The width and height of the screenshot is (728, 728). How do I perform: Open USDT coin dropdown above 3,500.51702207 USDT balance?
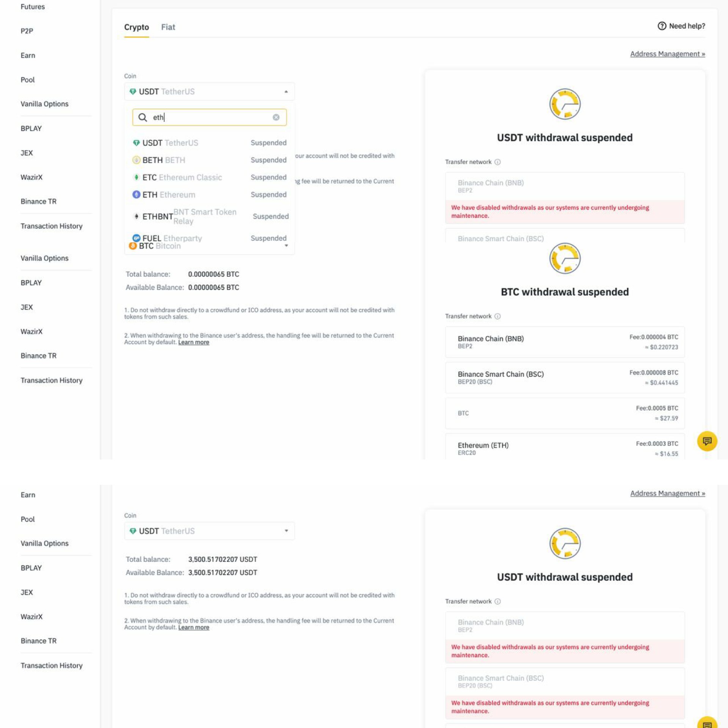(209, 531)
